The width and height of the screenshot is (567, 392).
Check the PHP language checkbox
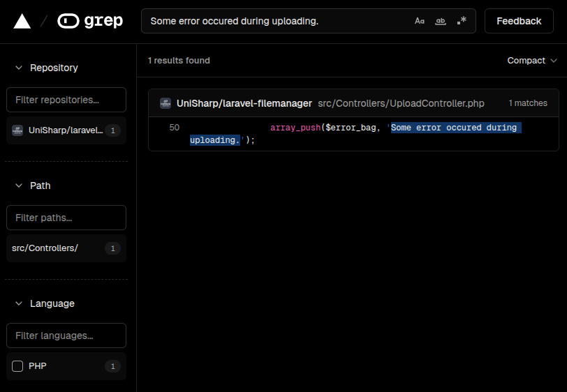pyautogui.click(x=17, y=366)
